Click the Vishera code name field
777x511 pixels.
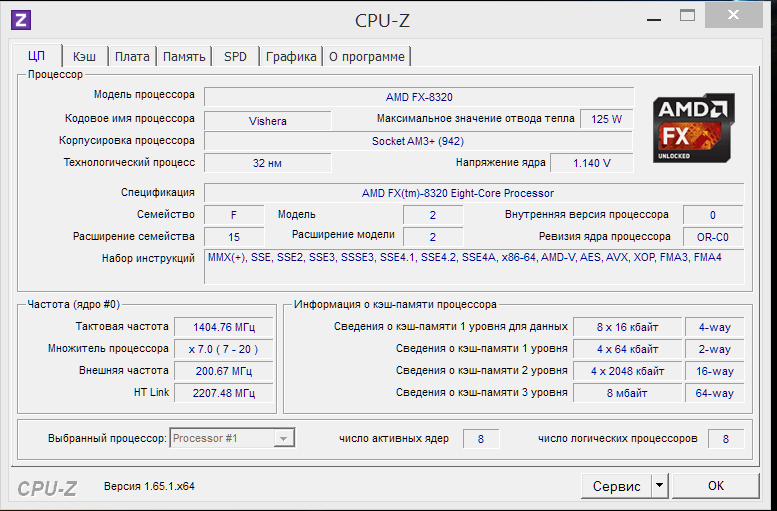pyautogui.click(x=267, y=120)
